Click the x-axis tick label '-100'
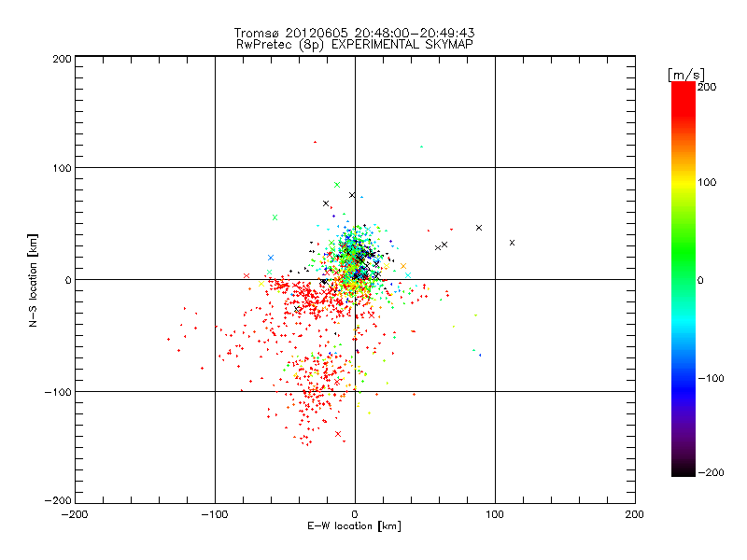This screenshot has height=560, width=747. click(x=215, y=514)
